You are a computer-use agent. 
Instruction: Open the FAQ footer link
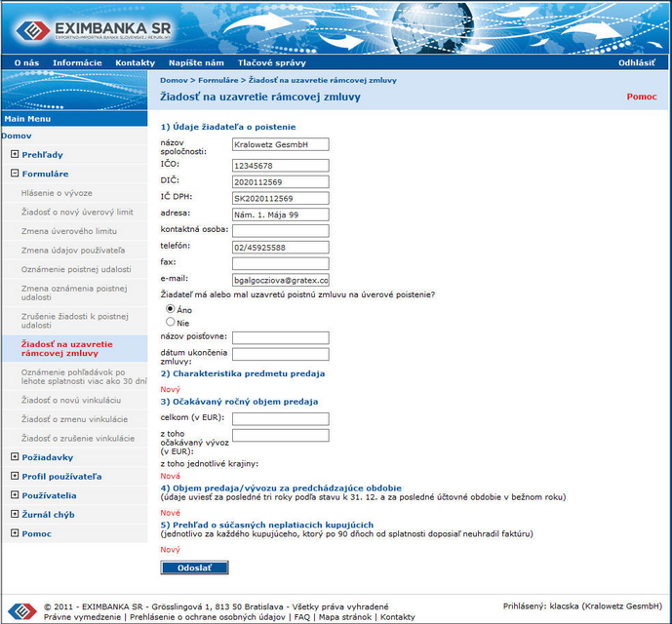coord(301,617)
